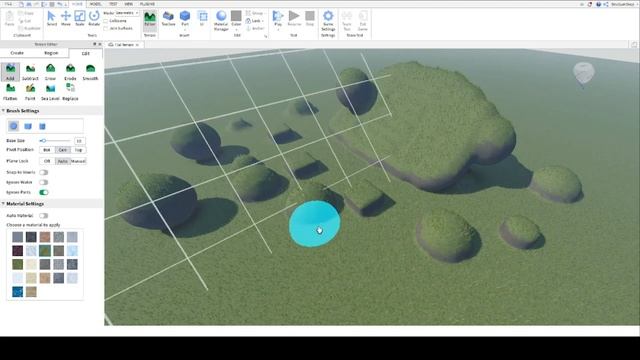Open the UI ribbon tool
The height and width of the screenshot is (360, 640).
(x=202, y=18)
